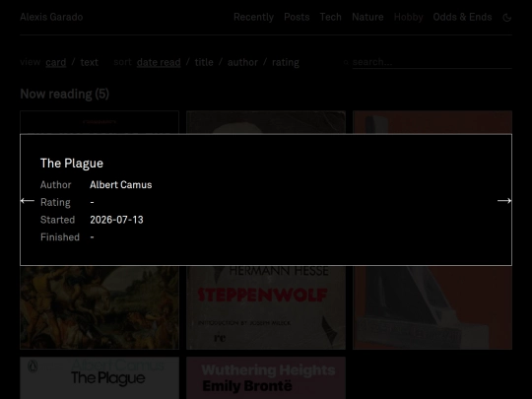Toggle dark mode moon icon
Viewport: 532px width, 399px height.
507,18
